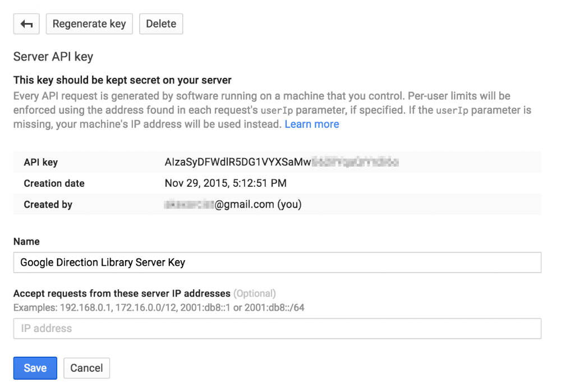Select the "API key" row label

pyautogui.click(x=40, y=163)
